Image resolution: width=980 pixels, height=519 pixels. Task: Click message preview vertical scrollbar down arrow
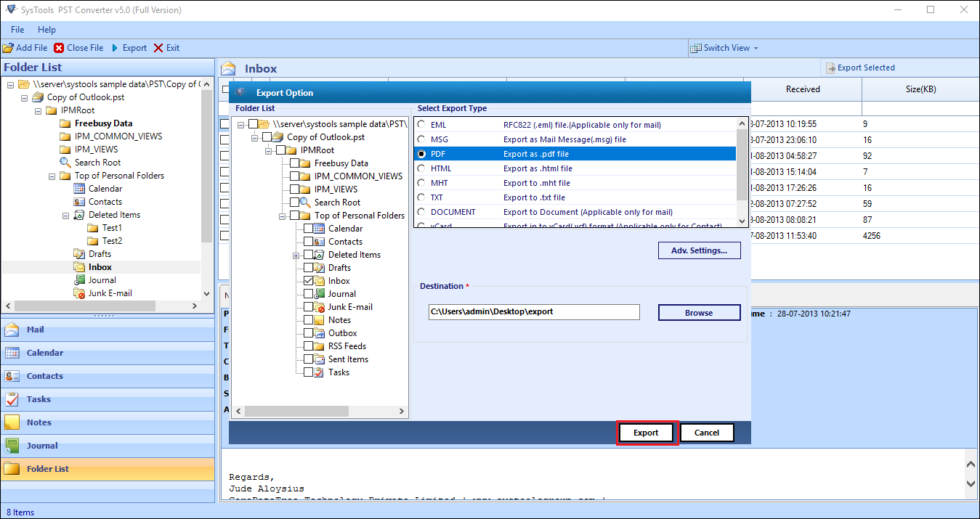pyautogui.click(x=971, y=483)
